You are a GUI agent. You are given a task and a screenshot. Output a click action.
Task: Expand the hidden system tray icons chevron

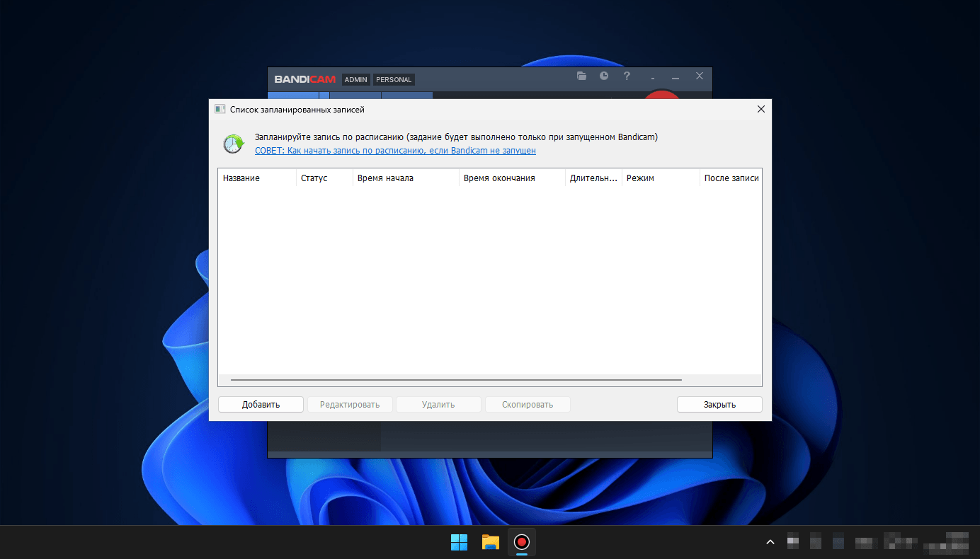point(770,543)
